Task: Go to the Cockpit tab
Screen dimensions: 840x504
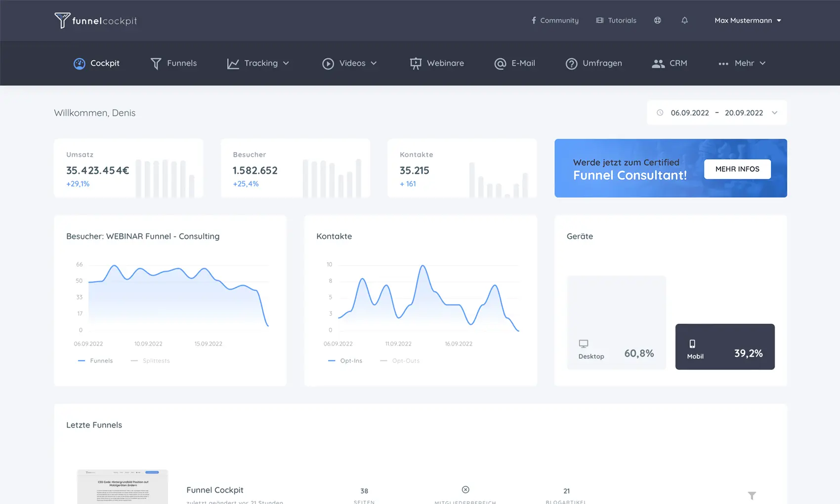Action: [97, 63]
